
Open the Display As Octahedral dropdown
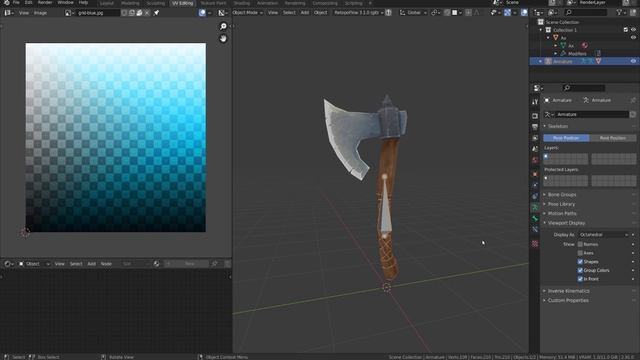(x=603, y=235)
